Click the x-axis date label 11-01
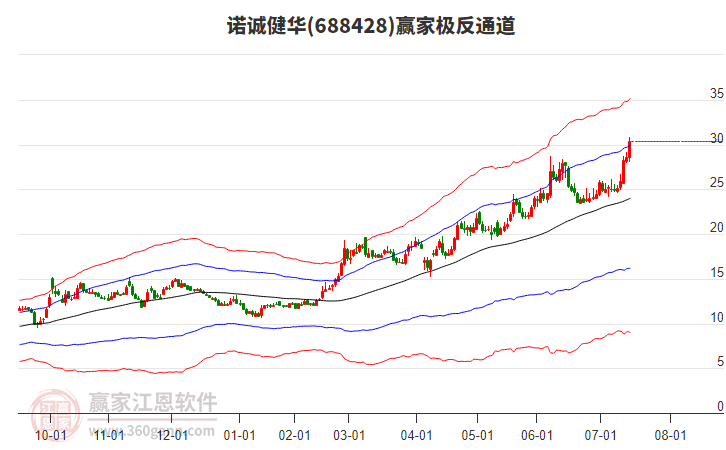Viewport: 726px width, 450px height. click(x=109, y=436)
